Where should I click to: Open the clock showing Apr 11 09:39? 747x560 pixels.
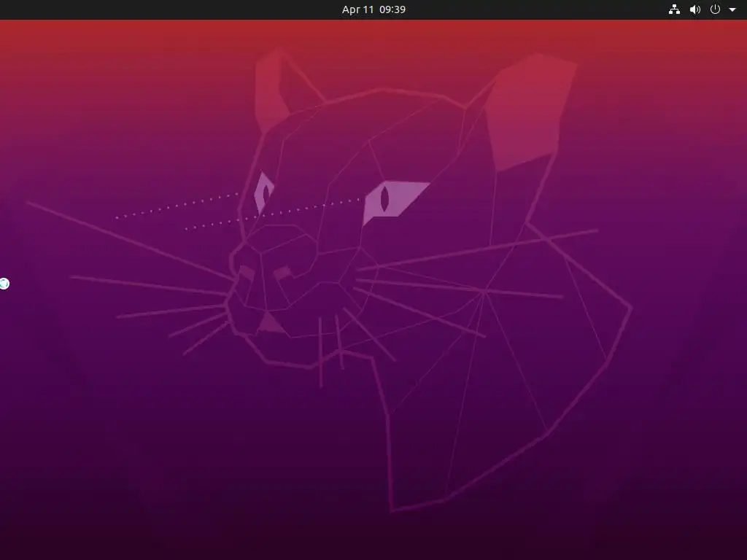point(373,9)
